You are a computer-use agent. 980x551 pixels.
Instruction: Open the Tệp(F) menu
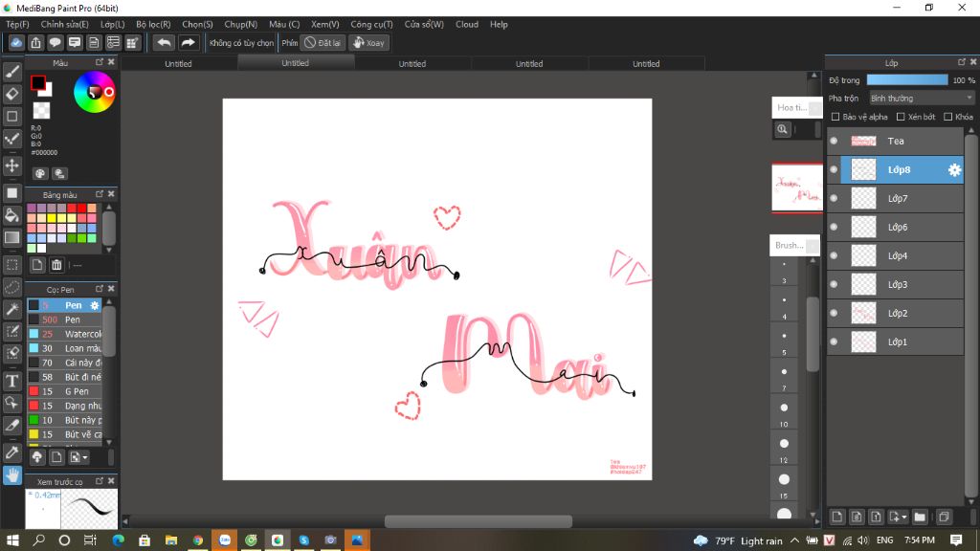[17, 24]
